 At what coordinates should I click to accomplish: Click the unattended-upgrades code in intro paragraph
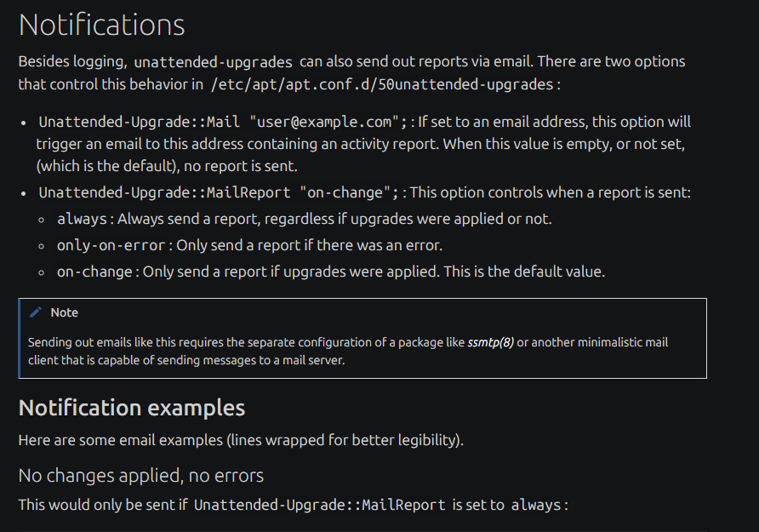point(214,62)
